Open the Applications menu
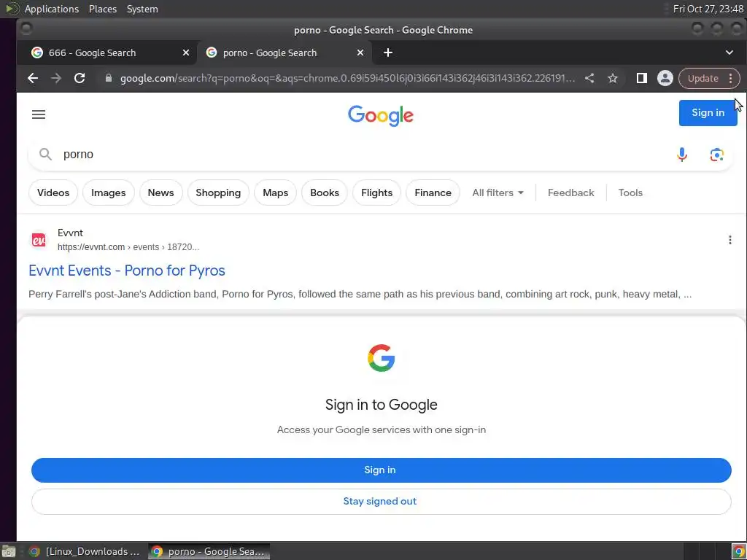747x560 pixels. [x=52, y=9]
